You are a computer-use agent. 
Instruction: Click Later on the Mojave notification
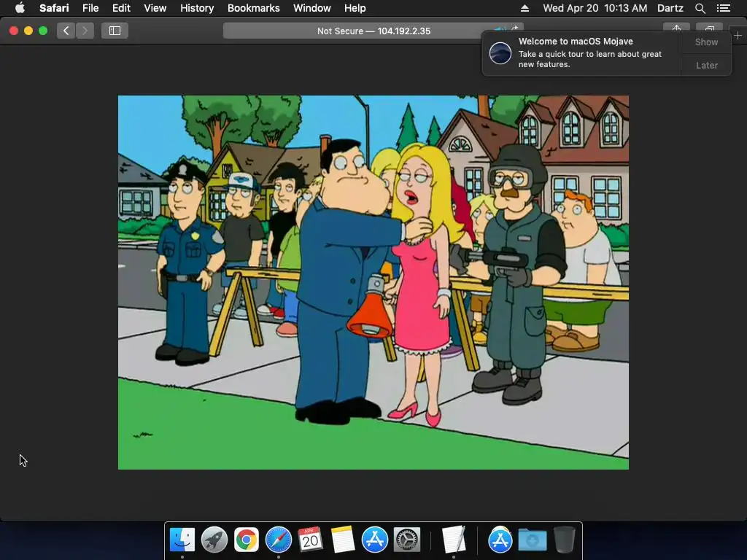click(x=706, y=65)
